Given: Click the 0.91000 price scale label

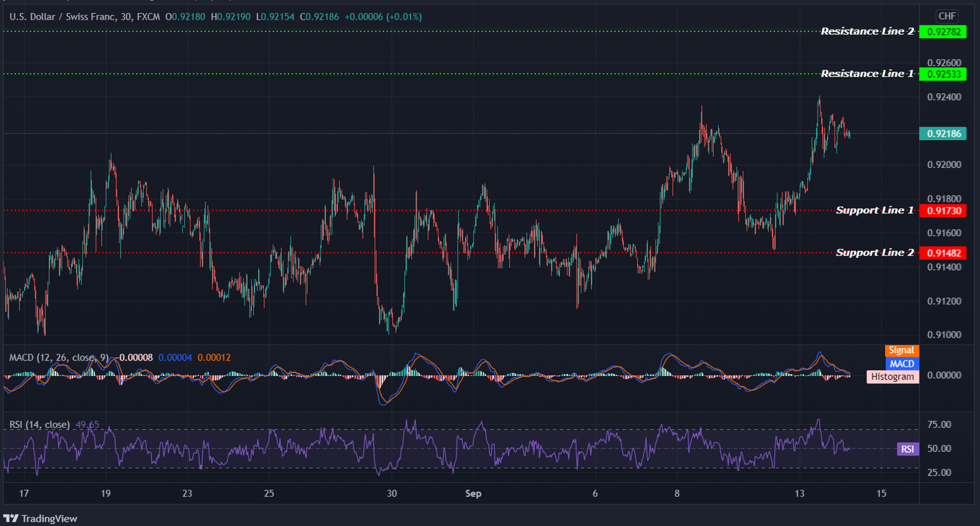Looking at the screenshot, I should 944,335.
